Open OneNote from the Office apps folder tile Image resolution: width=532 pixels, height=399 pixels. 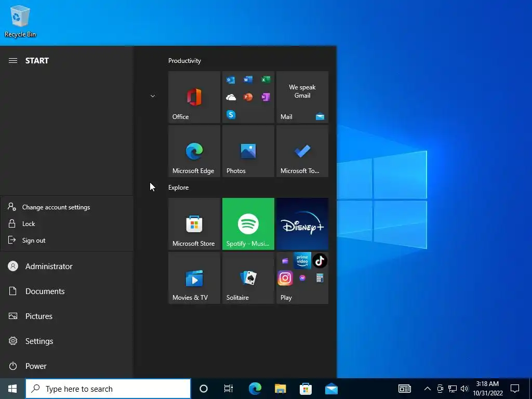265,97
